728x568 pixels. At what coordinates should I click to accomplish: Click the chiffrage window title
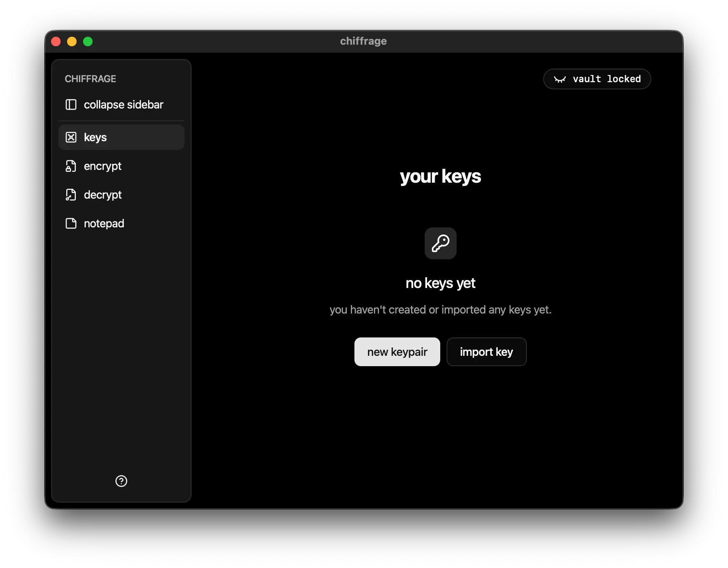tap(364, 41)
